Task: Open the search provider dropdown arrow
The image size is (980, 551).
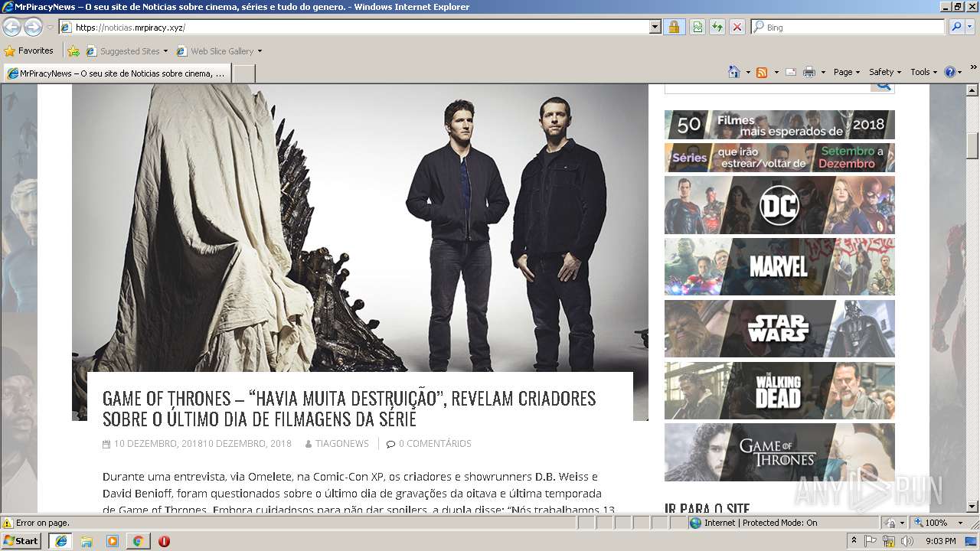Action: [970, 27]
